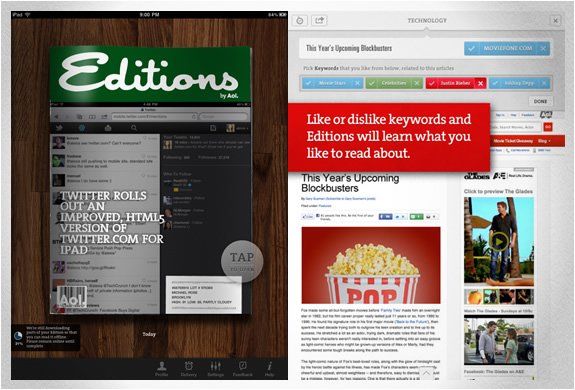Open the Delivery alarm clock icon
This screenshot has width=575, height=390.
(x=189, y=369)
